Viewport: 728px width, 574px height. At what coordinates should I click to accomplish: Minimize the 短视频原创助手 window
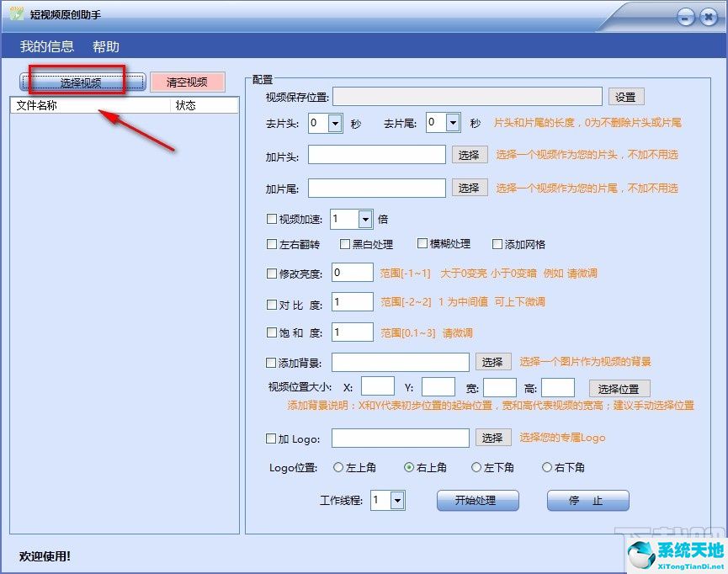(x=686, y=19)
